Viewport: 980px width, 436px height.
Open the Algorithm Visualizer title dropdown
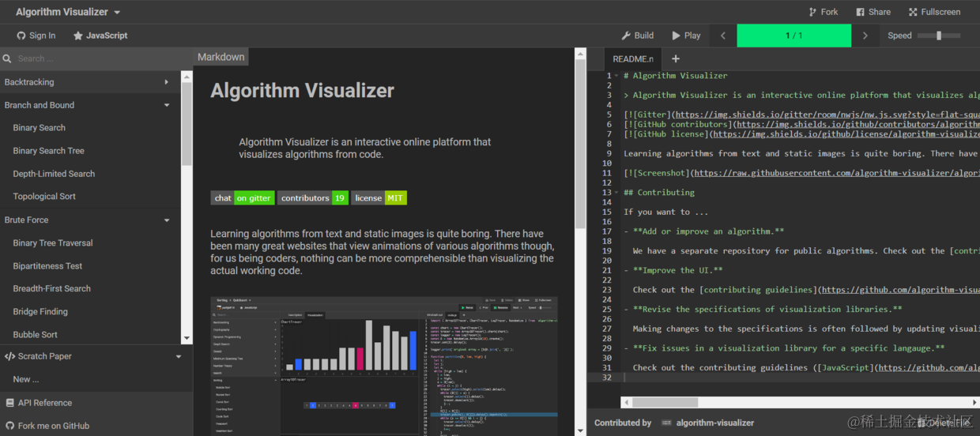tap(68, 12)
